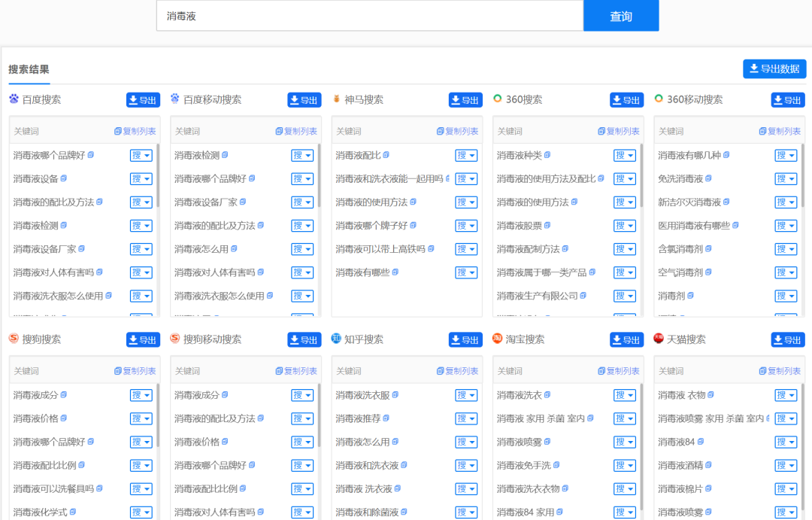
Task: Copy keyword 消毒液怎么用 in Baidu mobile list
Action: point(234,249)
